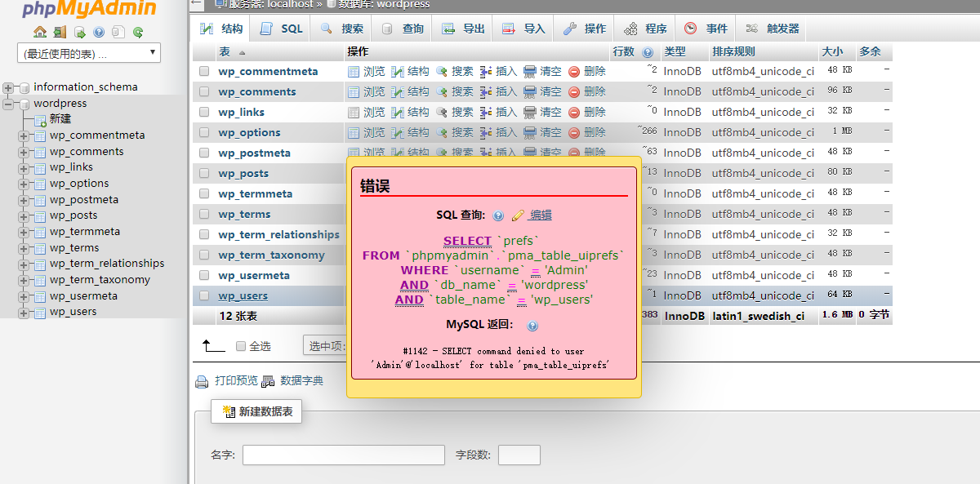Open the 搜索 tab

pyautogui.click(x=341, y=29)
